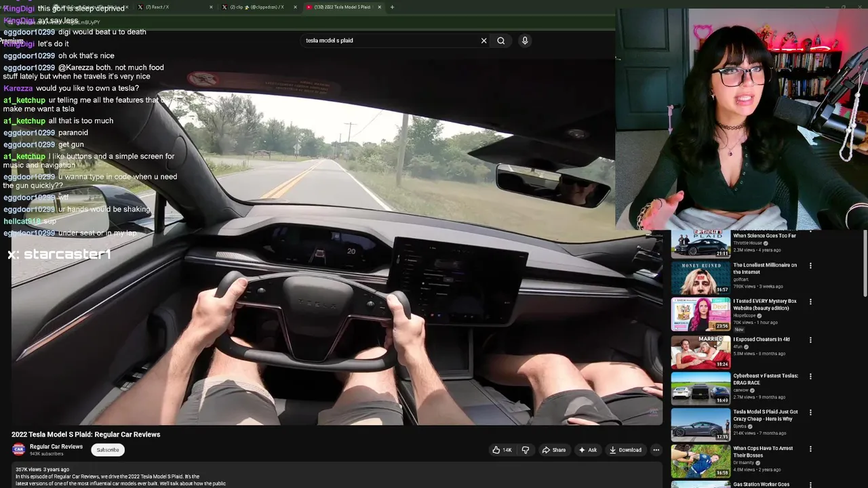This screenshot has height=488, width=868.
Task: Click the '357K views 3 years ago' text
Action: point(42,470)
